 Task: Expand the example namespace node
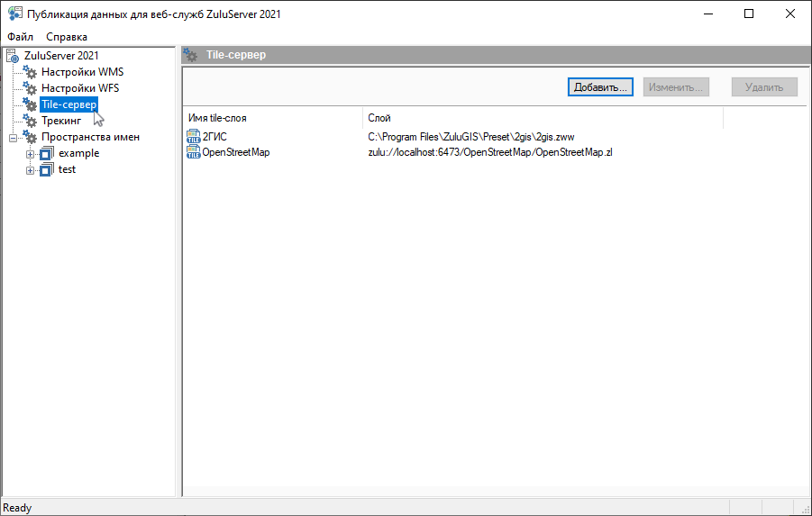(31, 154)
